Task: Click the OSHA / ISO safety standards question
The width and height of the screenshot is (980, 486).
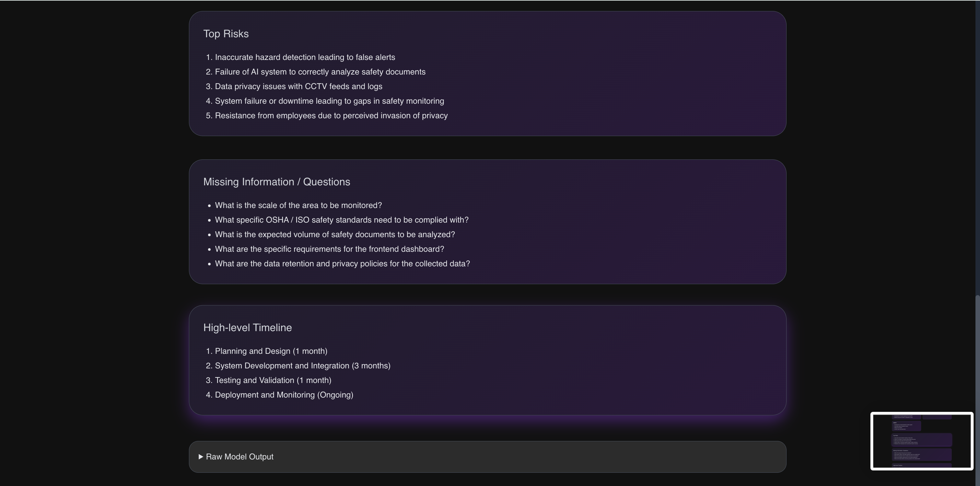Action: click(x=342, y=220)
